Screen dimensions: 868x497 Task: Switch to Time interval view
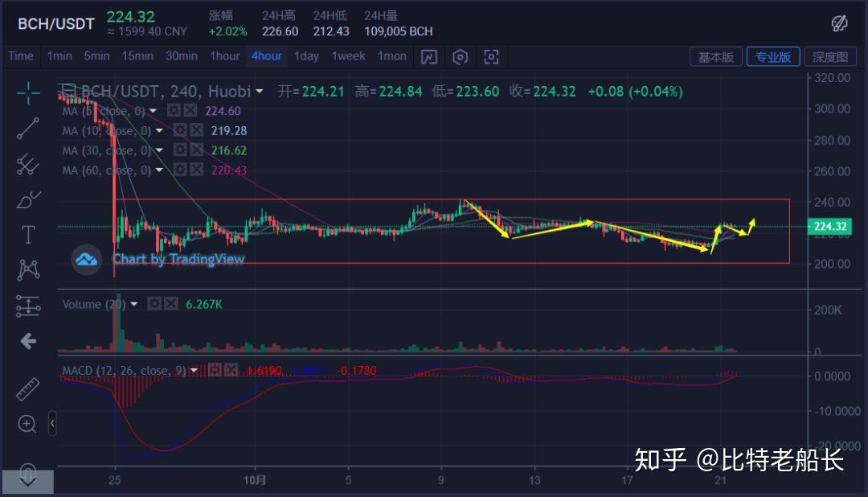(20, 56)
